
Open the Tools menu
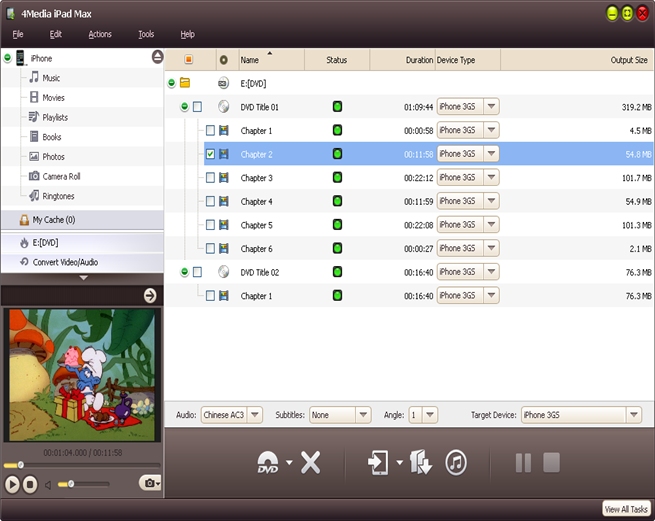(146, 34)
